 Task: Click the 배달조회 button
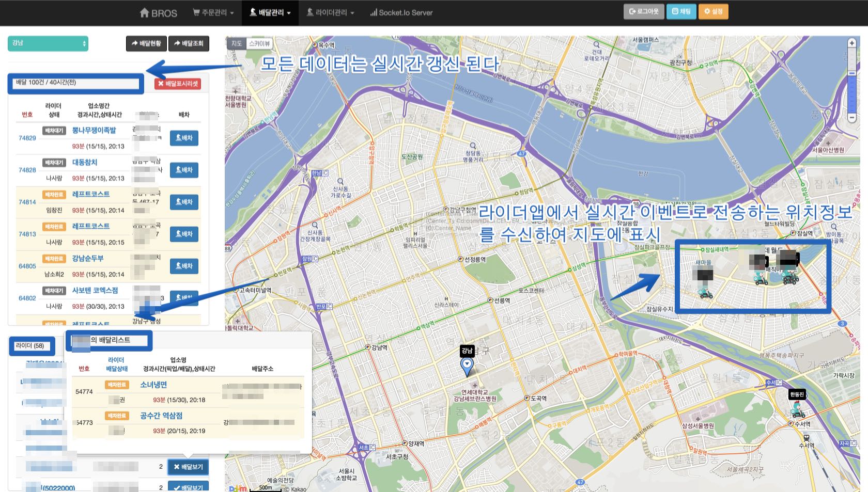coord(189,43)
